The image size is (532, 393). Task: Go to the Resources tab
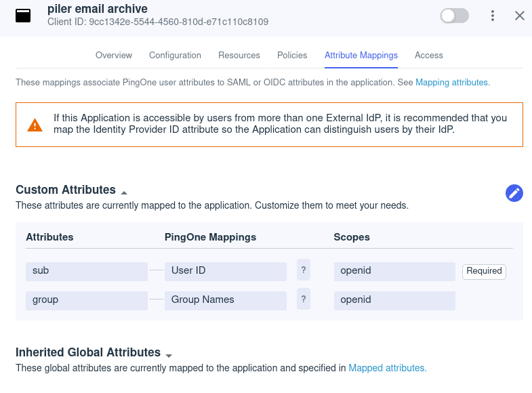tap(239, 56)
